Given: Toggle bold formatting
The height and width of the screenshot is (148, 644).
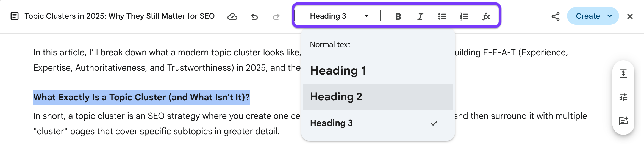Looking at the screenshot, I should (x=398, y=16).
